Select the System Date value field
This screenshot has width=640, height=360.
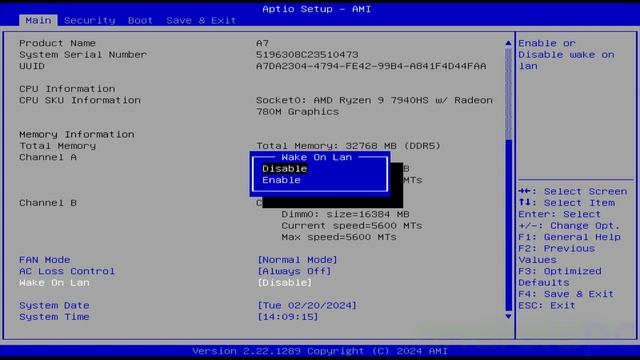click(x=307, y=306)
